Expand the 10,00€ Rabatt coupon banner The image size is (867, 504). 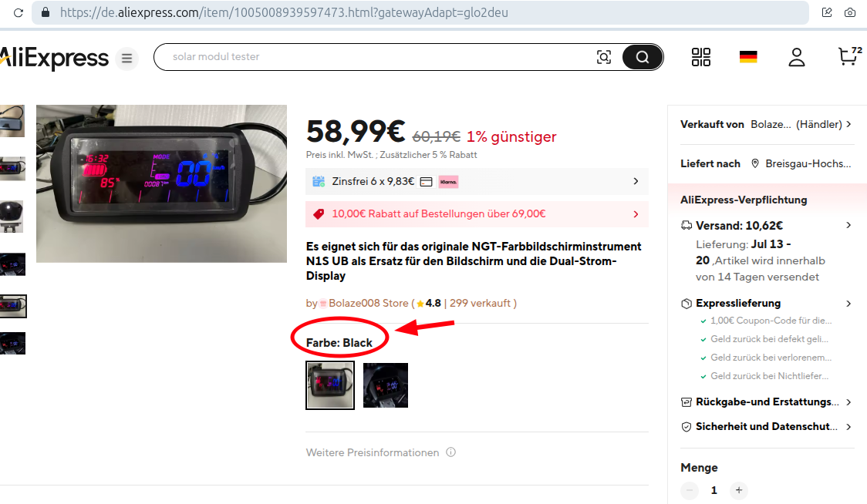coord(477,214)
